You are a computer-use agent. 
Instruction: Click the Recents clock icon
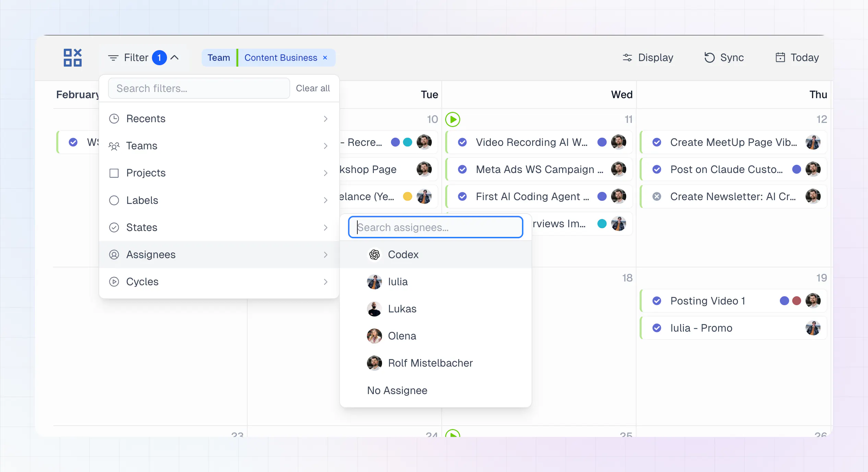pyautogui.click(x=114, y=119)
